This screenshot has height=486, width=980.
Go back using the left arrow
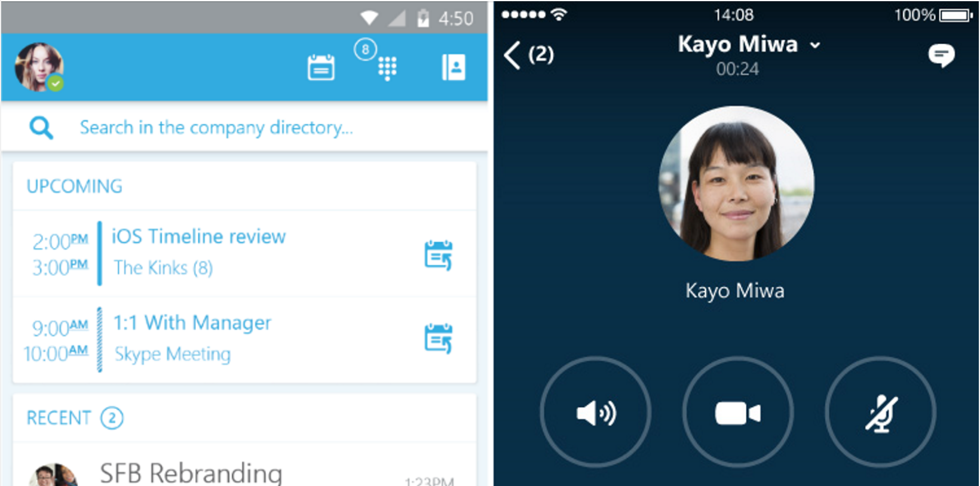pyautogui.click(x=512, y=55)
